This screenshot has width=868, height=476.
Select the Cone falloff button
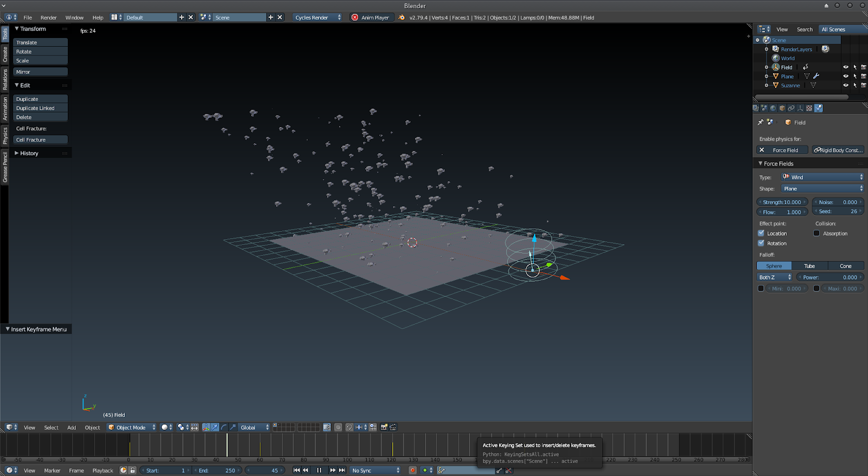coord(846,266)
